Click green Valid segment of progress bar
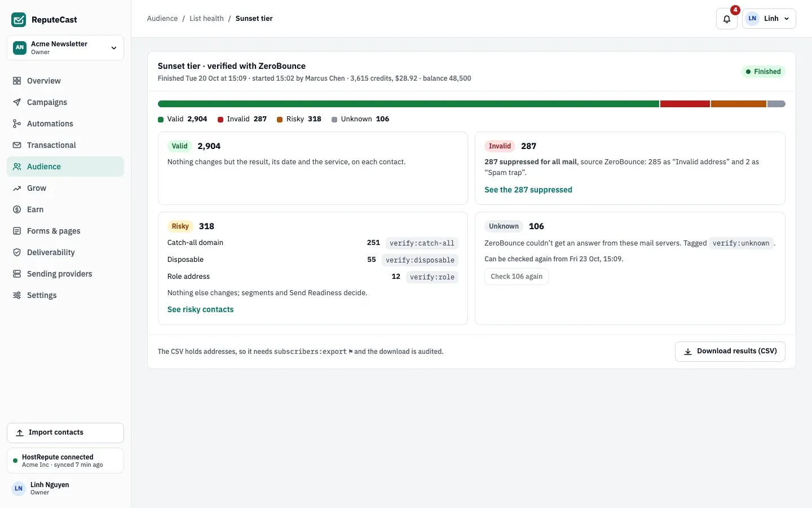 coord(408,104)
